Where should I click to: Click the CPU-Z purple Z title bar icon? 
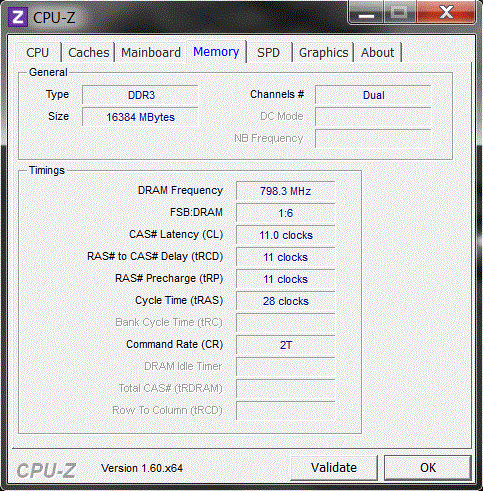pyautogui.click(x=18, y=17)
